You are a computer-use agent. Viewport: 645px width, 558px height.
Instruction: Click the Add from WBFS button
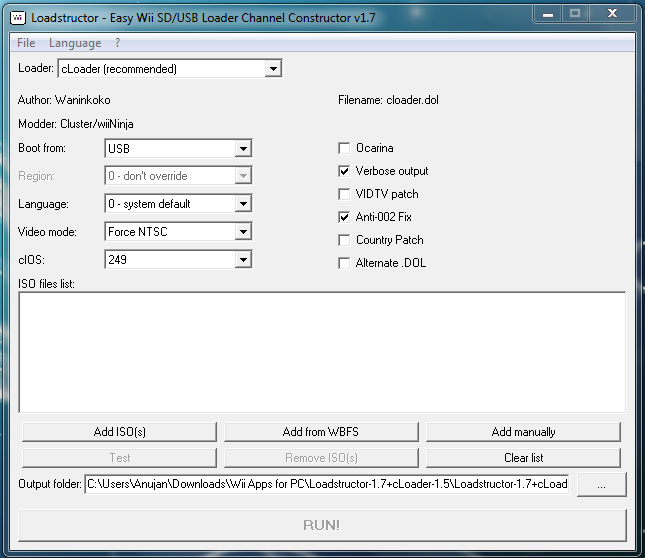pyautogui.click(x=321, y=432)
